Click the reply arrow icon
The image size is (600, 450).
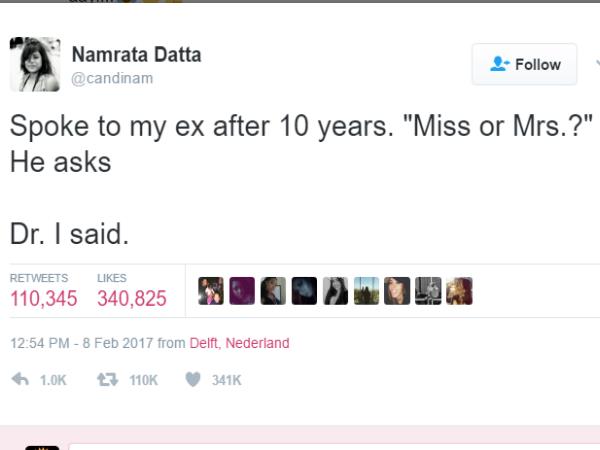19,380
